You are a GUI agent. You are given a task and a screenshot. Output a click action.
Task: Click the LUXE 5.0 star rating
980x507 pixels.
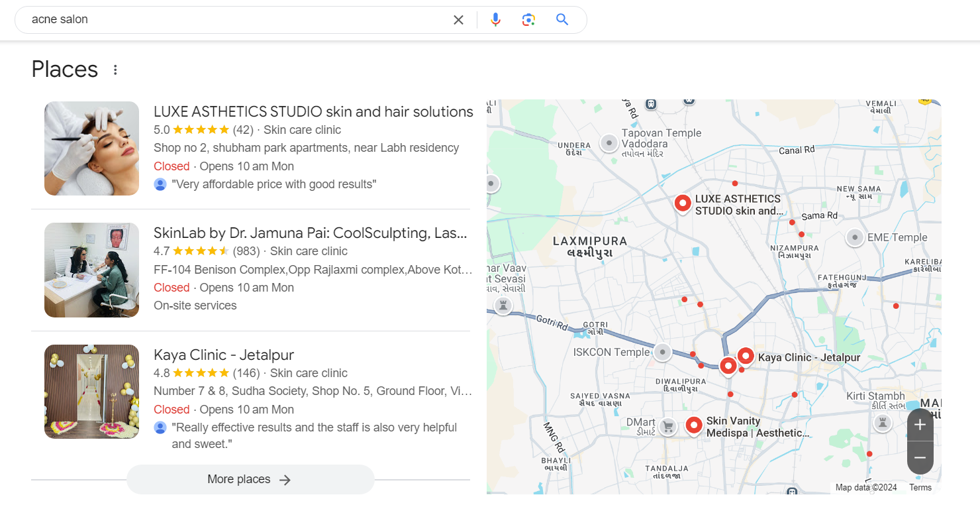tap(201, 130)
